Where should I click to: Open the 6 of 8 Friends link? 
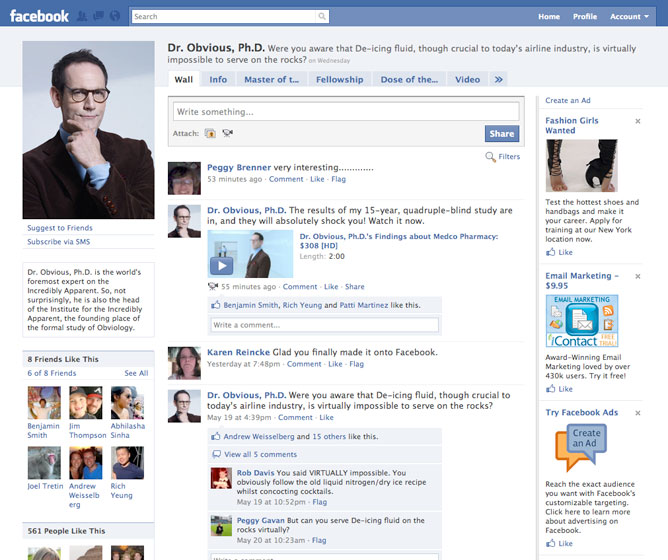click(x=52, y=373)
